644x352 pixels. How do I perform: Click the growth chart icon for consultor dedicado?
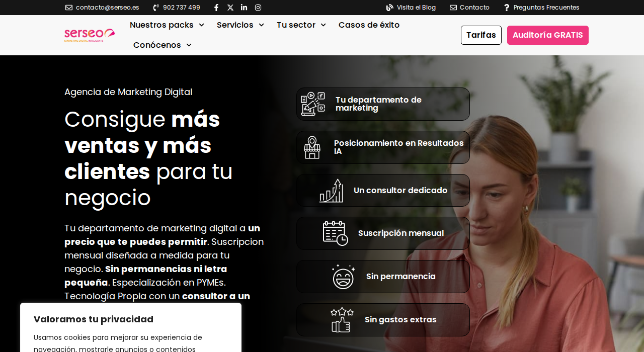332,191
